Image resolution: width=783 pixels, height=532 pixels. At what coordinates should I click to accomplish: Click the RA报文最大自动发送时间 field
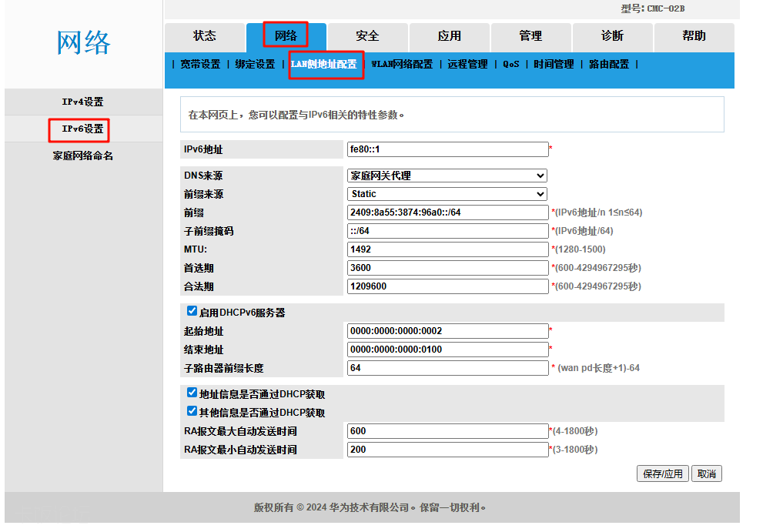coord(447,431)
